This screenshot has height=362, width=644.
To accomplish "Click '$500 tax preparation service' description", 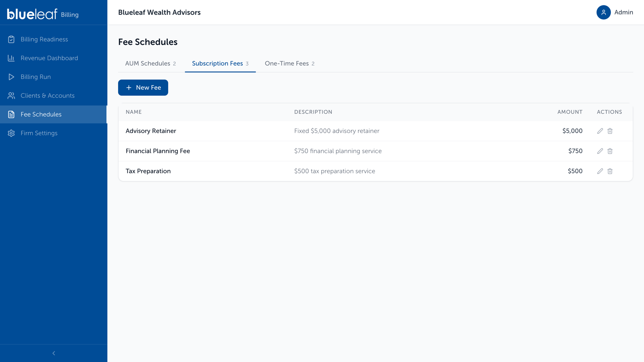I will (x=335, y=171).
